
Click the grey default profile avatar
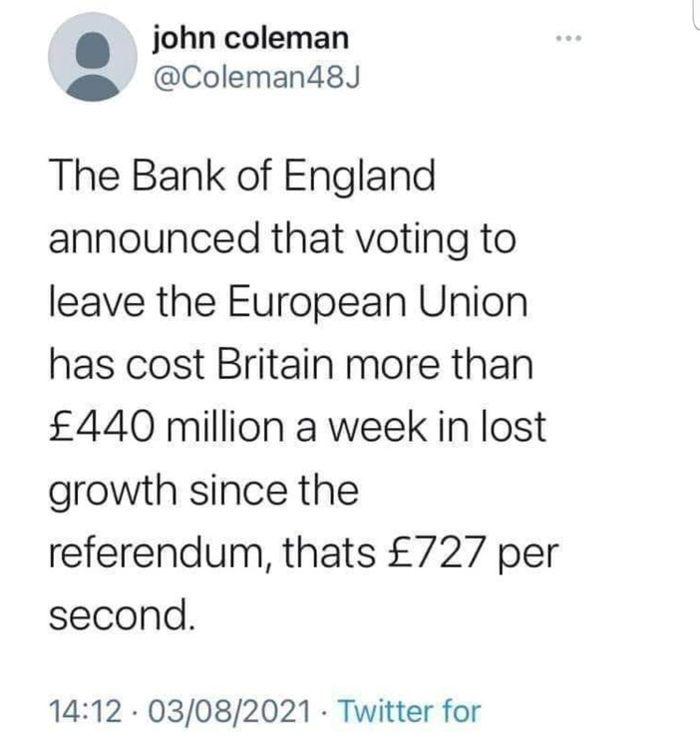[91, 57]
